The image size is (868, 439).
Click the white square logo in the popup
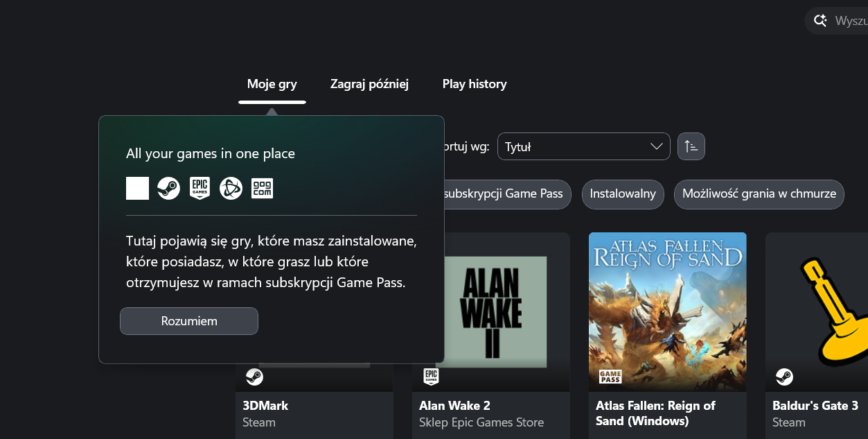(137, 188)
